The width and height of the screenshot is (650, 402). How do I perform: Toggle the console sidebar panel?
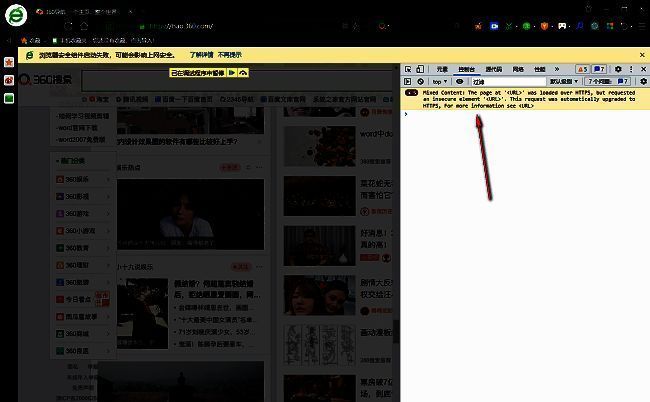coord(407,82)
